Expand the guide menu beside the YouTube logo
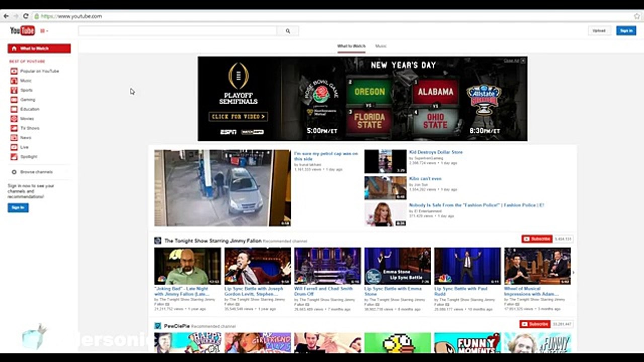The width and height of the screenshot is (644, 362). (x=44, y=31)
